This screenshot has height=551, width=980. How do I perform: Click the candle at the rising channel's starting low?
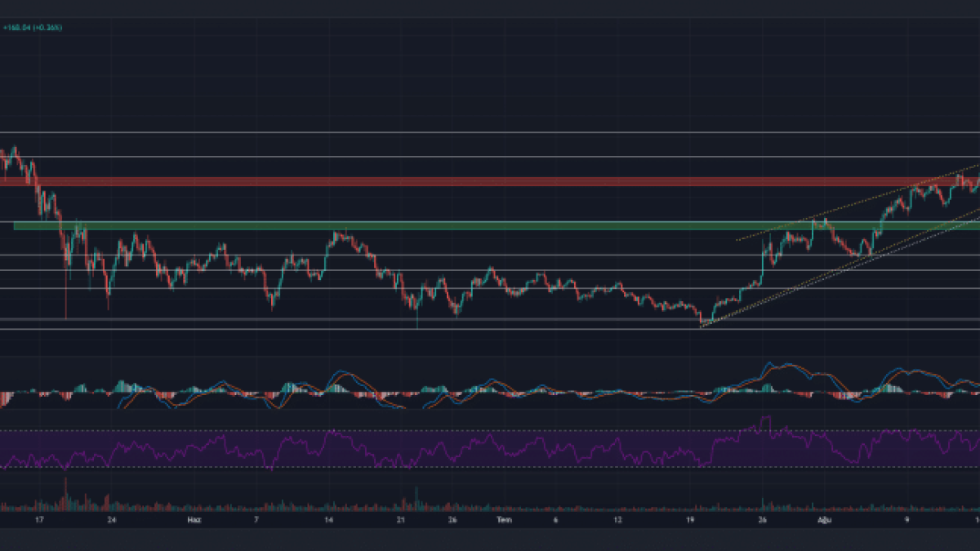[702, 321]
